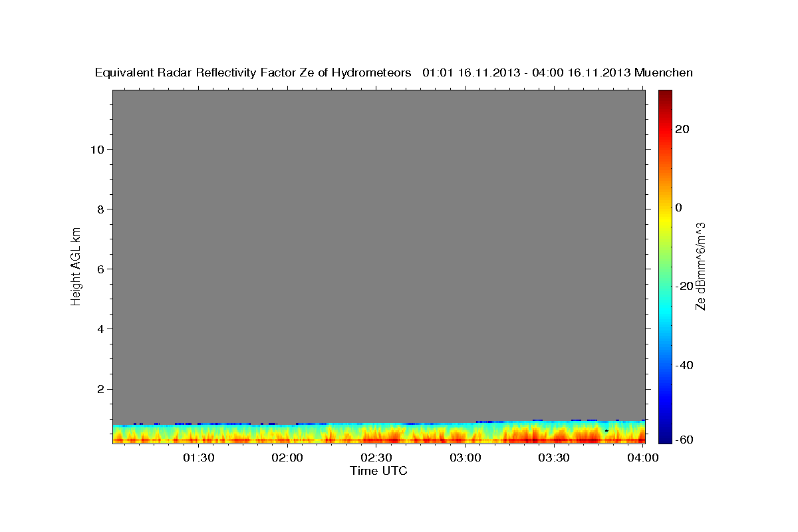The height and width of the screenshot is (532, 798).
Task: Click the plot title 'Equivalent Radar Reflectivity Factor Ze of Hydrometeors'
Action: (253, 73)
